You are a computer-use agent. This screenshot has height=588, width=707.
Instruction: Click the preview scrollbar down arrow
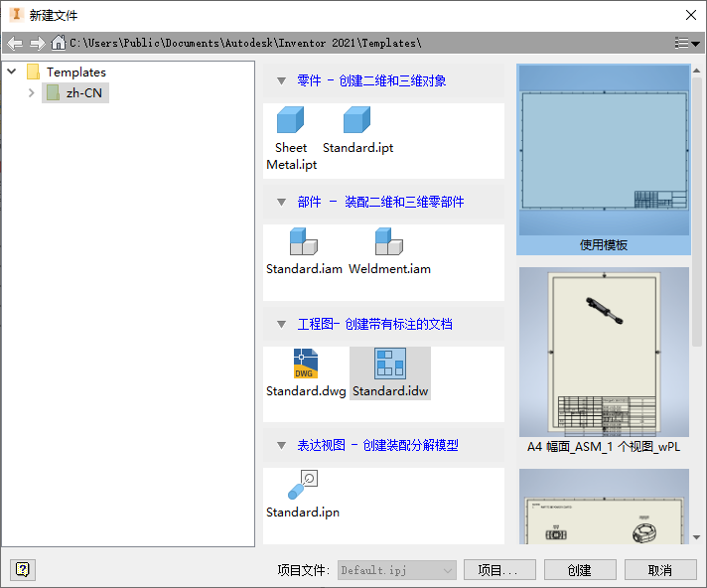697,537
